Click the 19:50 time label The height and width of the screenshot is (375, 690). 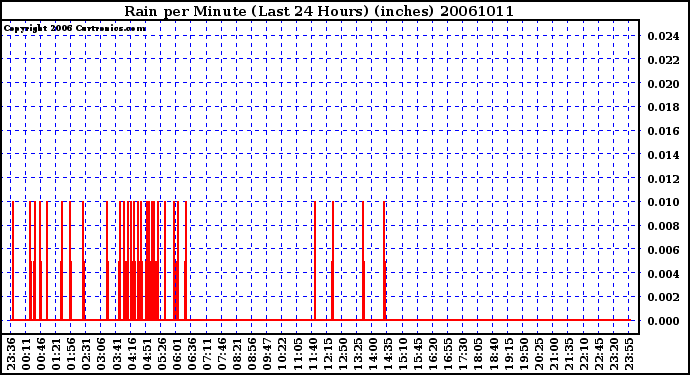pos(523,354)
